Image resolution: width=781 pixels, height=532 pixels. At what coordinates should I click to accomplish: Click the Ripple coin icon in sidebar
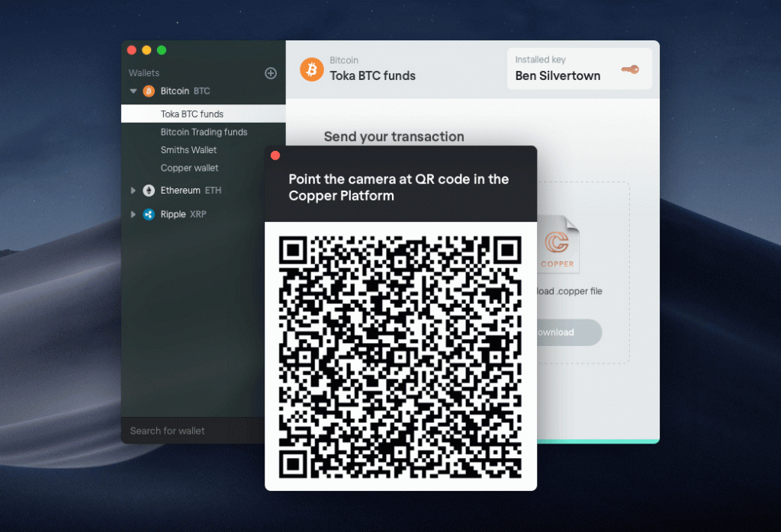click(x=149, y=214)
